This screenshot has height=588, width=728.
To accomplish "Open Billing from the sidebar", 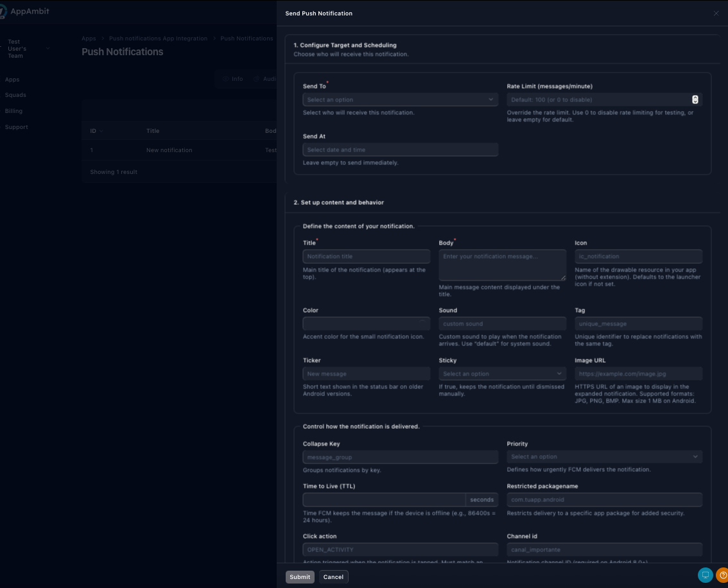I will [x=13, y=110].
